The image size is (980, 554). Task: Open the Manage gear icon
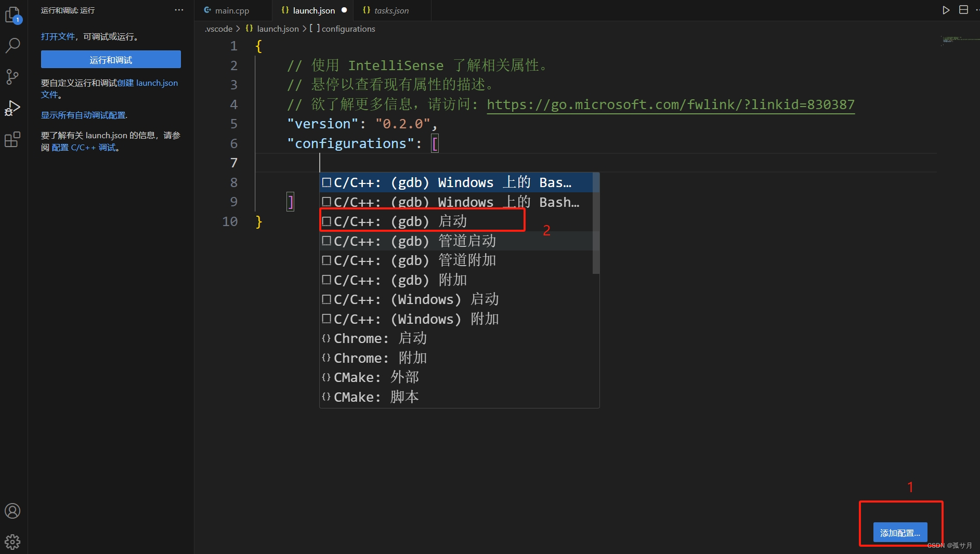coord(12,542)
